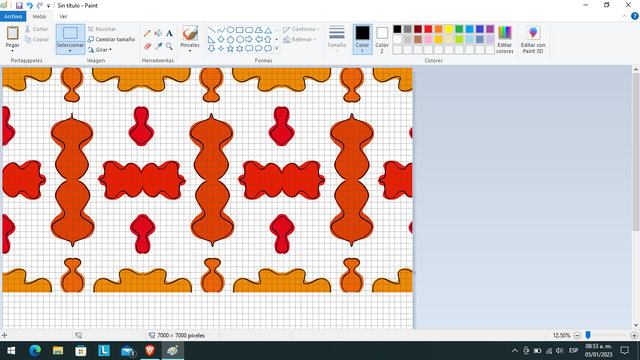Click the Cambiar tamaño button
640x360 pixels.
coord(111,39)
